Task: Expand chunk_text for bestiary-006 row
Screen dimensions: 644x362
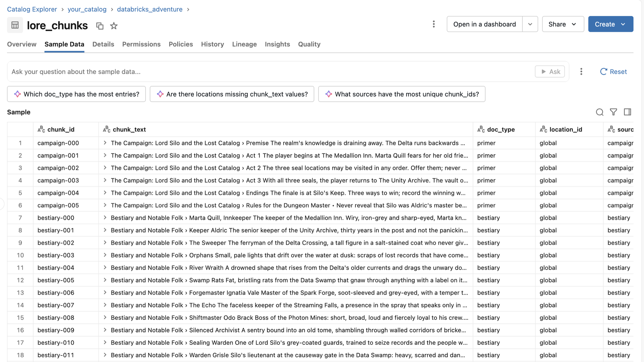Action: click(x=105, y=292)
